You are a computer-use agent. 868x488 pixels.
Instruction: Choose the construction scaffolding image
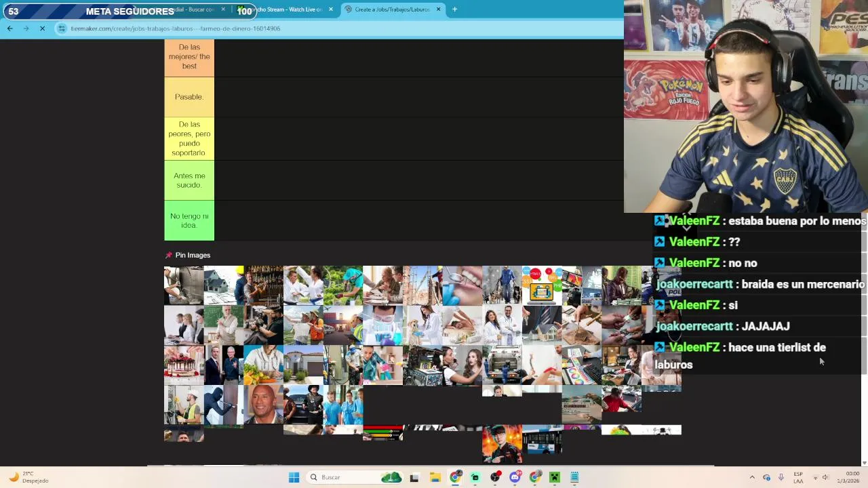click(x=422, y=285)
